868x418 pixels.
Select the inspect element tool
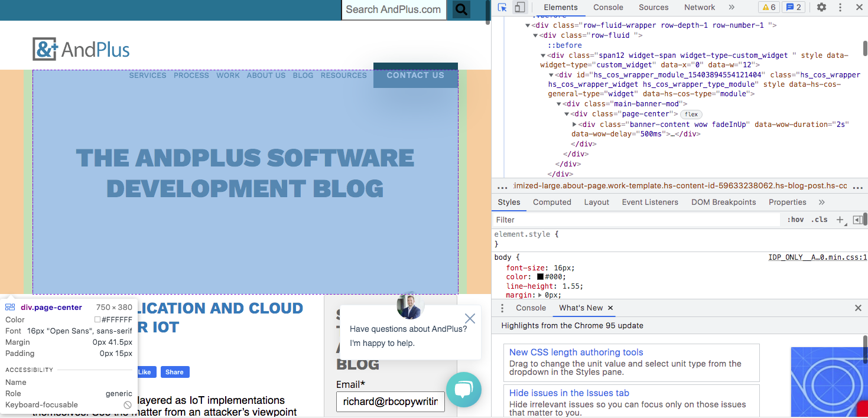coord(503,8)
